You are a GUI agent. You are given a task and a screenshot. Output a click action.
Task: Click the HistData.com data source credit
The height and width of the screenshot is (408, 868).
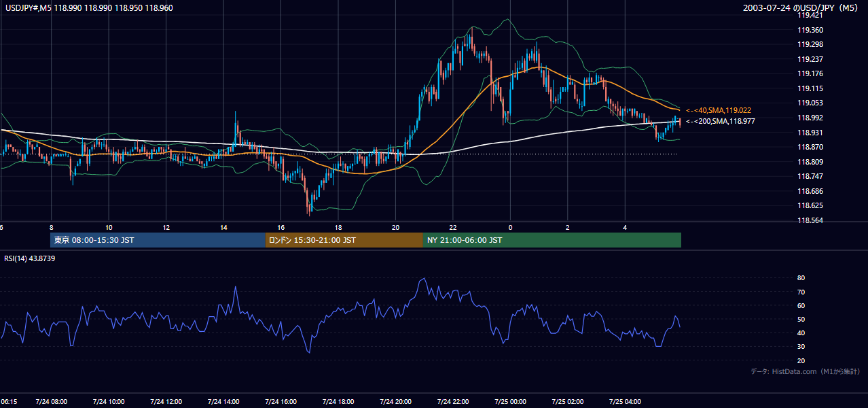click(x=805, y=371)
